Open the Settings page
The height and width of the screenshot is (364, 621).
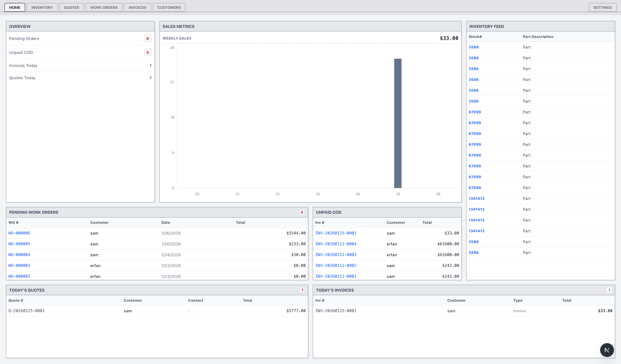click(x=602, y=7)
